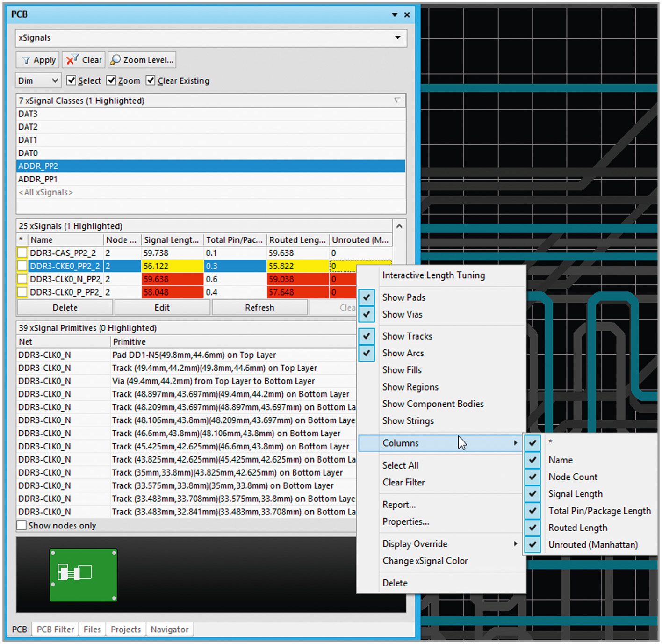Image resolution: width=662 pixels, height=644 pixels.
Task: Enable Show Component Bodies option
Action: pyautogui.click(x=442, y=404)
